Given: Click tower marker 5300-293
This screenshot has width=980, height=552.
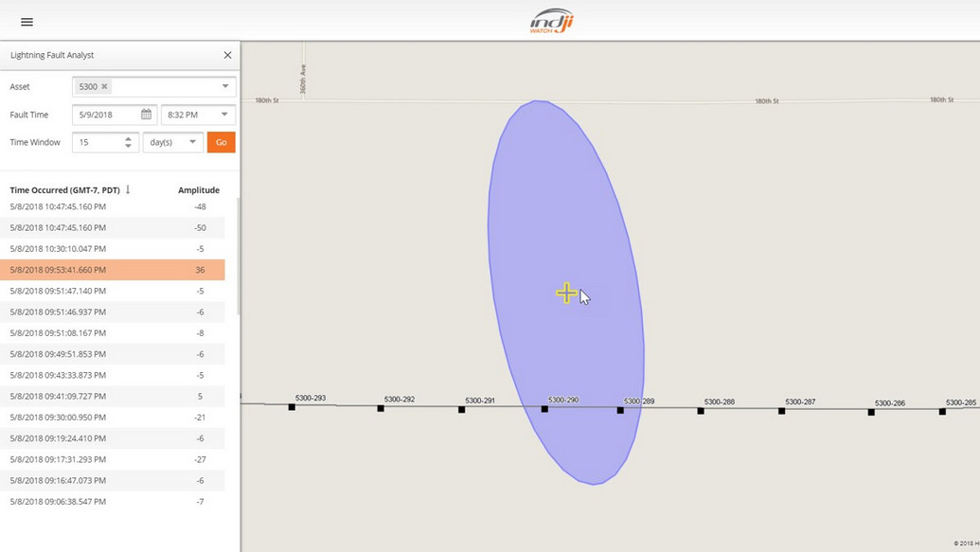Looking at the screenshot, I should pos(292,407).
